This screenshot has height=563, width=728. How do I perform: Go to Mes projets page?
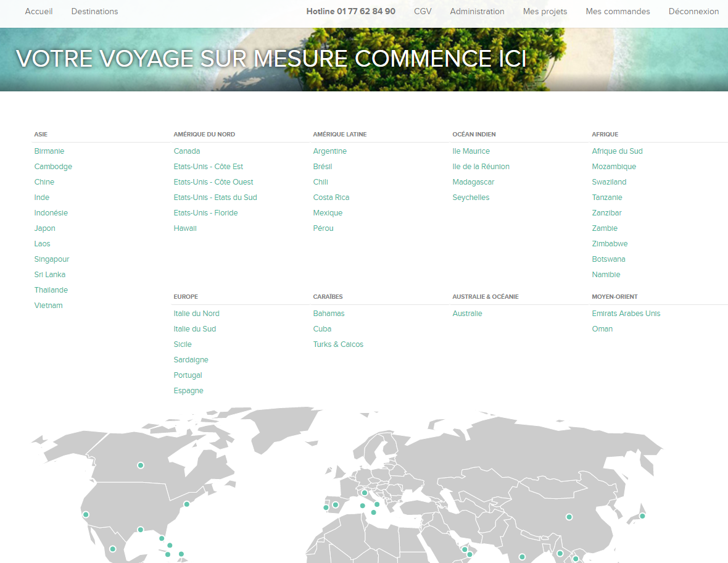545,11
